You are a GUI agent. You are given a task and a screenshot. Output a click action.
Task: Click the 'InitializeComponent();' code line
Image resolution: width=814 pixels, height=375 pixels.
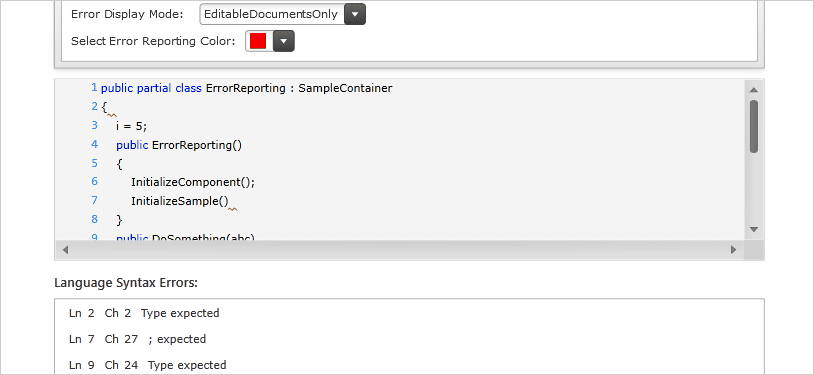pyautogui.click(x=193, y=182)
